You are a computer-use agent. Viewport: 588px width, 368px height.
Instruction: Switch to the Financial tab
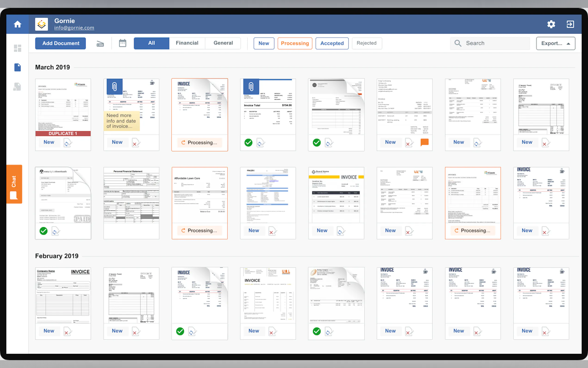[x=187, y=43]
